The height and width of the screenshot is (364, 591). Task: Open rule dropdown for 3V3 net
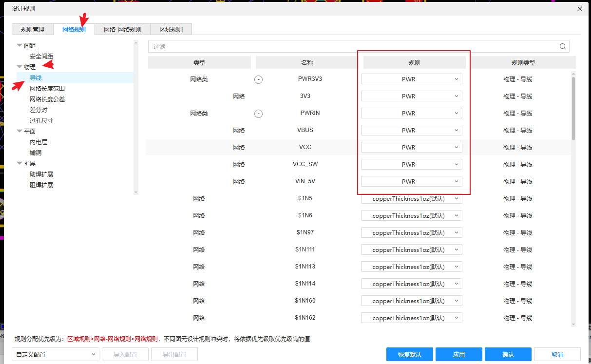coord(412,96)
